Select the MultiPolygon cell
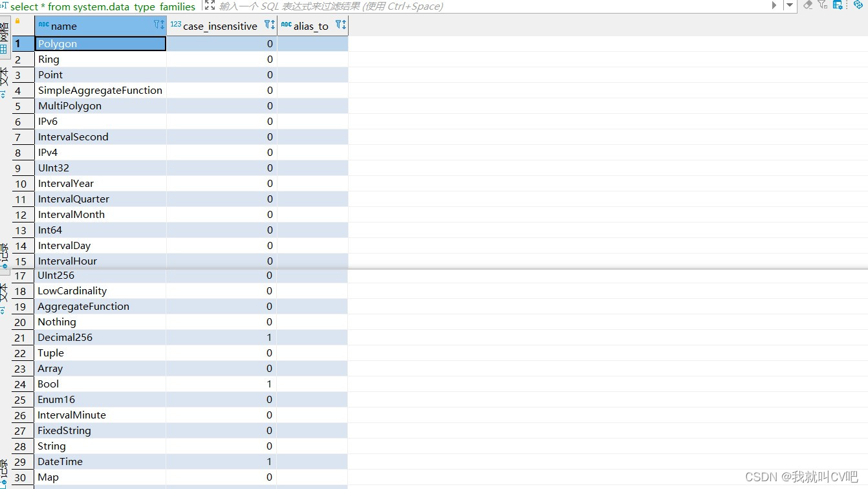Viewport: 868px width, 489px height. [101, 106]
